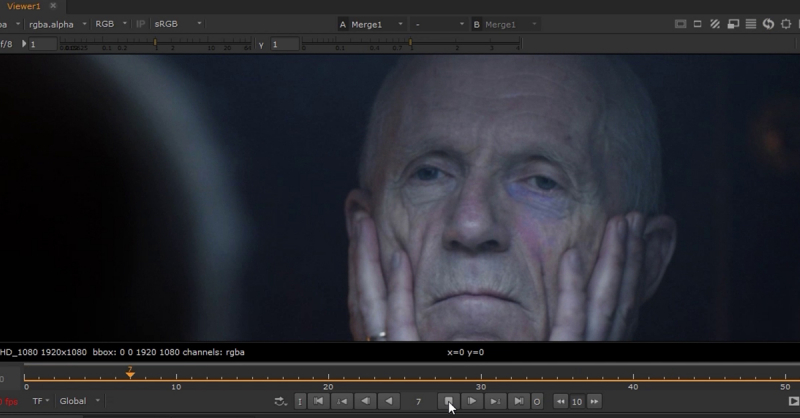Skip forward by 10 frames

[595, 401]
